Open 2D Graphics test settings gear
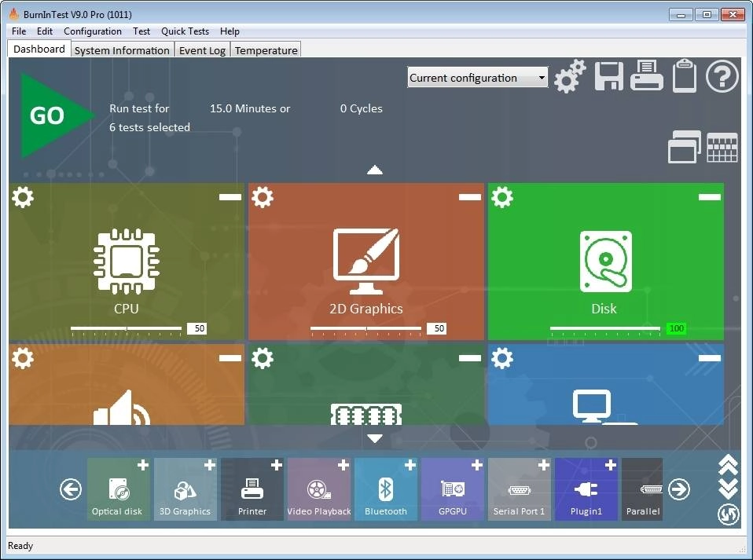 pos(263,196)
